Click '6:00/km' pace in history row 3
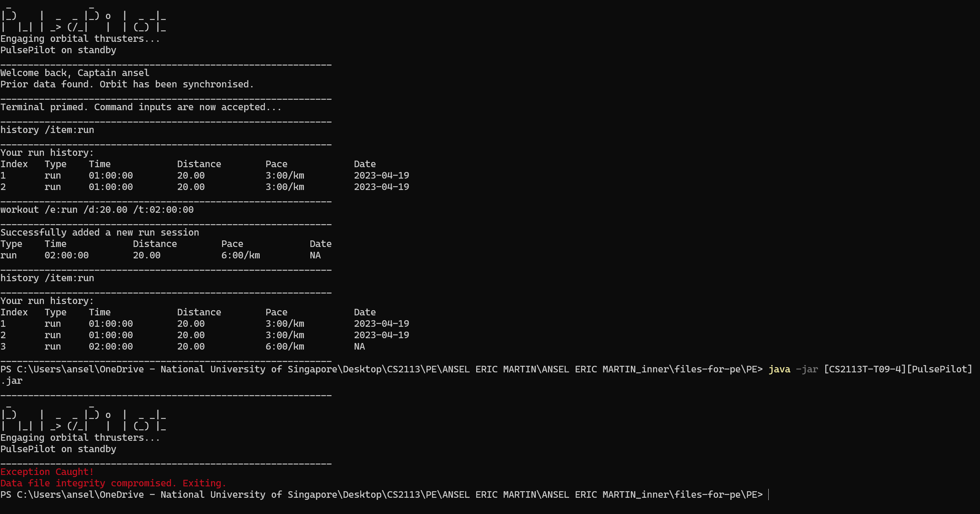The image size is (980, 514). click(285, 346)
